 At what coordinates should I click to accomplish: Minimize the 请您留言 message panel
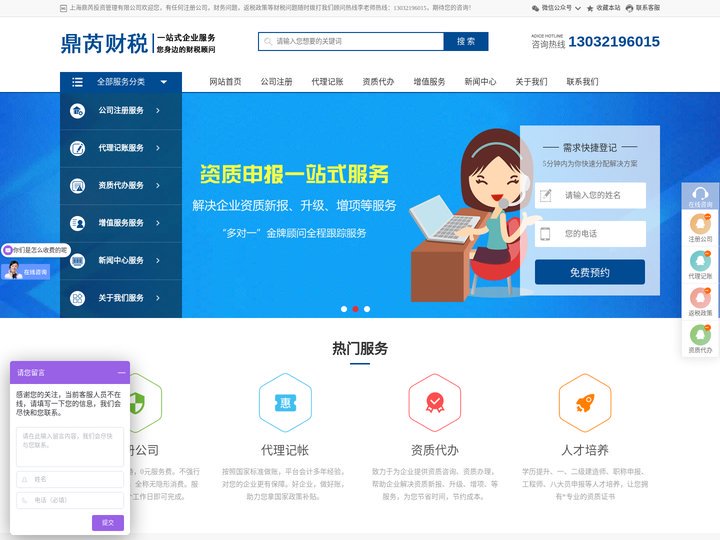[121, 372]
